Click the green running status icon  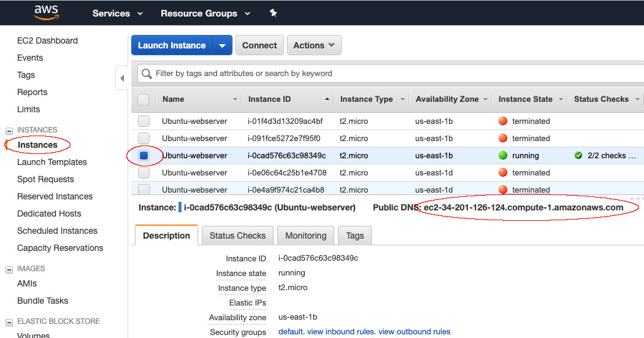(503, 156)
